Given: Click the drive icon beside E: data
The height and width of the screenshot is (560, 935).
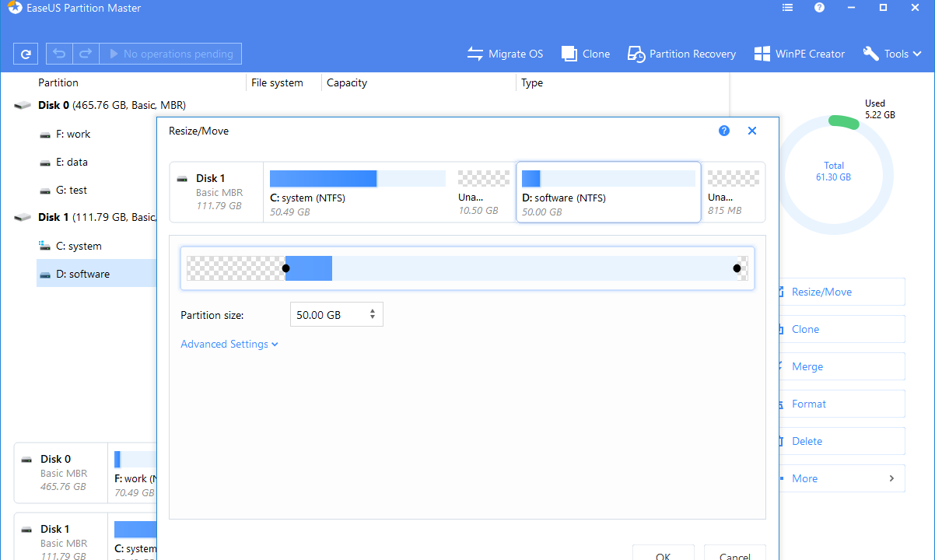Looking at the screenshot, I should tap(44, 163).
